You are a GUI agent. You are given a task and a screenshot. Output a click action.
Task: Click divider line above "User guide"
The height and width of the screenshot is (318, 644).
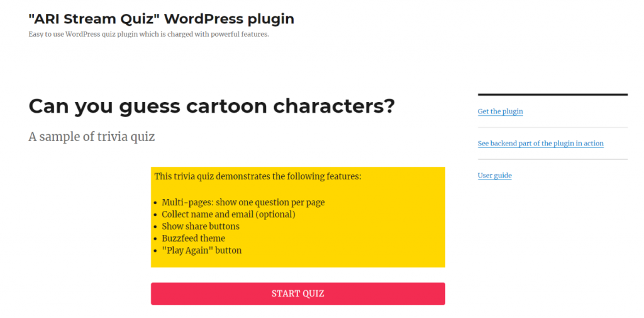coord(553,159)
